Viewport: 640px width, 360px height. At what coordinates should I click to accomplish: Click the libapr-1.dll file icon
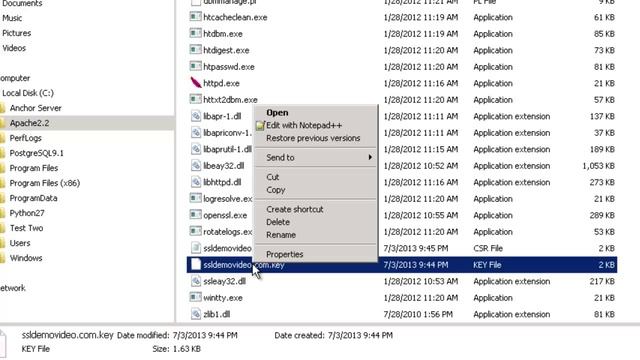(196, 116)
